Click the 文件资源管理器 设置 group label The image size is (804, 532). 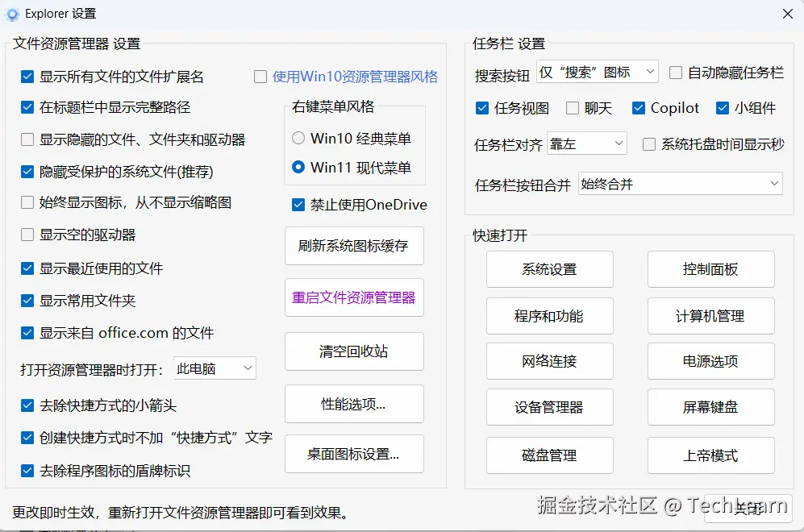pyautogui.click(x=77, y=44)
